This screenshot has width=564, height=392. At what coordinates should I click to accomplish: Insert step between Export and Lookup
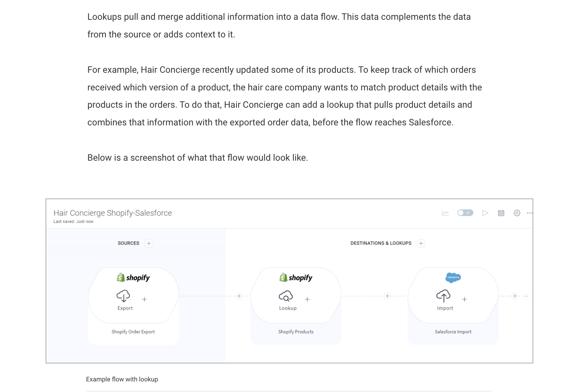point(239,296)
